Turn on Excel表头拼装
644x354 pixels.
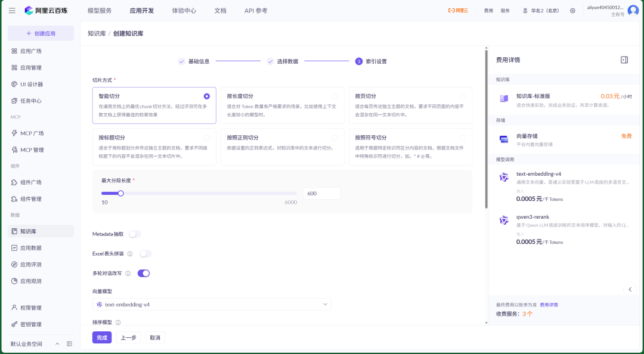(x=144, y=253)
